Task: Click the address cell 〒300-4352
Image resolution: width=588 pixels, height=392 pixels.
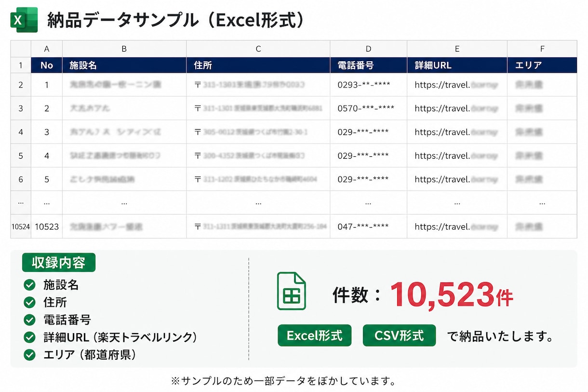Action: (x=258, y=156)
